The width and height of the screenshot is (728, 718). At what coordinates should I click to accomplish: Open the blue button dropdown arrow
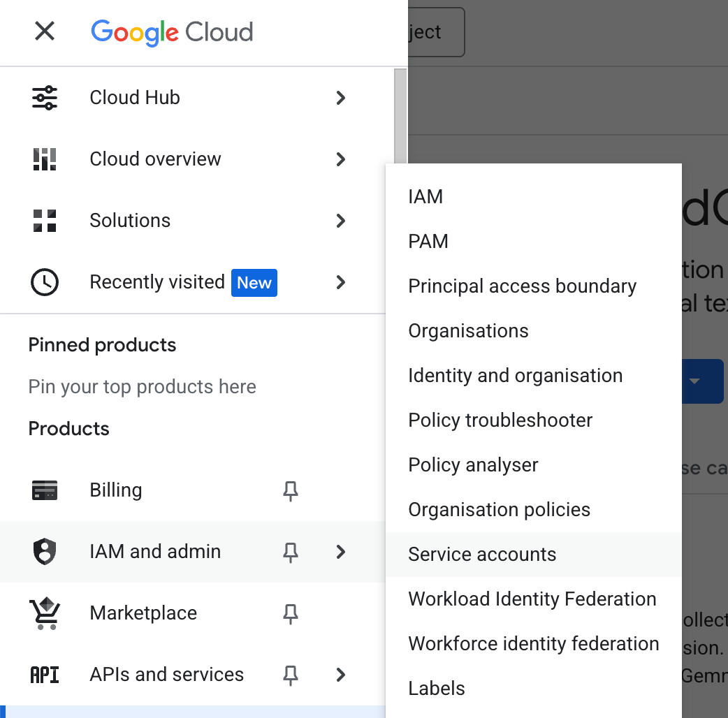[x=694, y=381]
